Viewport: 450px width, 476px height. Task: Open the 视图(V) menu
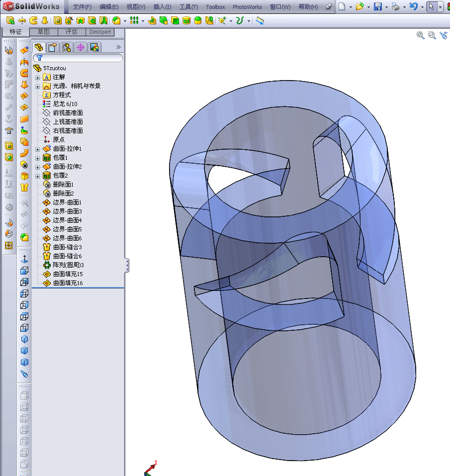click(x=136, y=6)
